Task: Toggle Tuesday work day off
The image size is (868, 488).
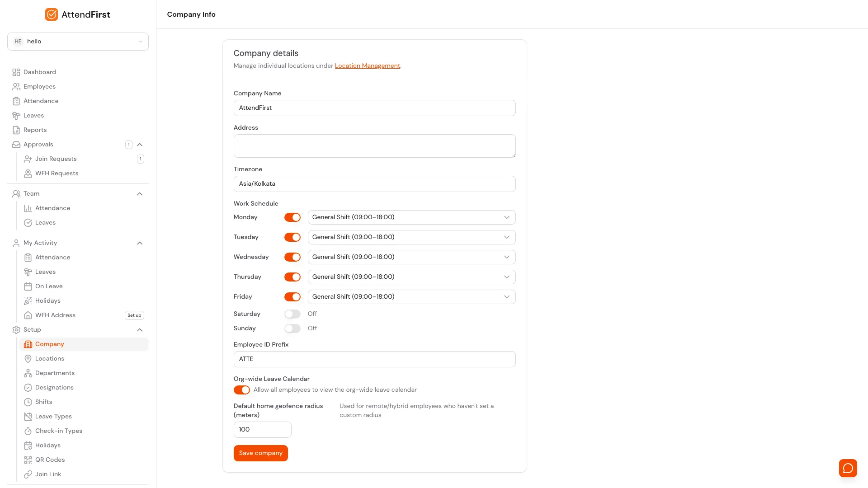Action: pyautogui.click(x=292, y=237)
